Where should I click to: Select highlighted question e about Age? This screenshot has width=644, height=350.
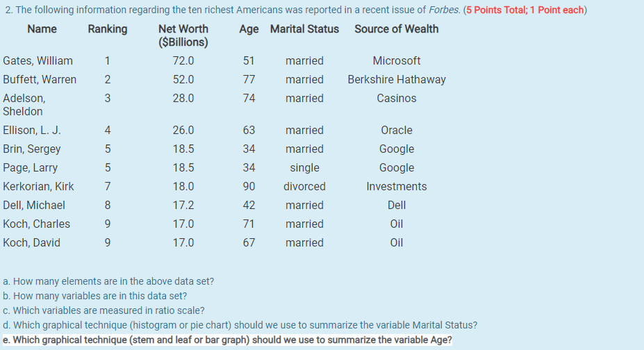(227, 340)
